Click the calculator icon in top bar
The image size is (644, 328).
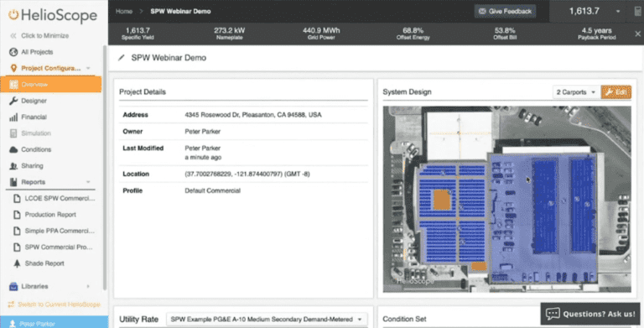[637, 12]
